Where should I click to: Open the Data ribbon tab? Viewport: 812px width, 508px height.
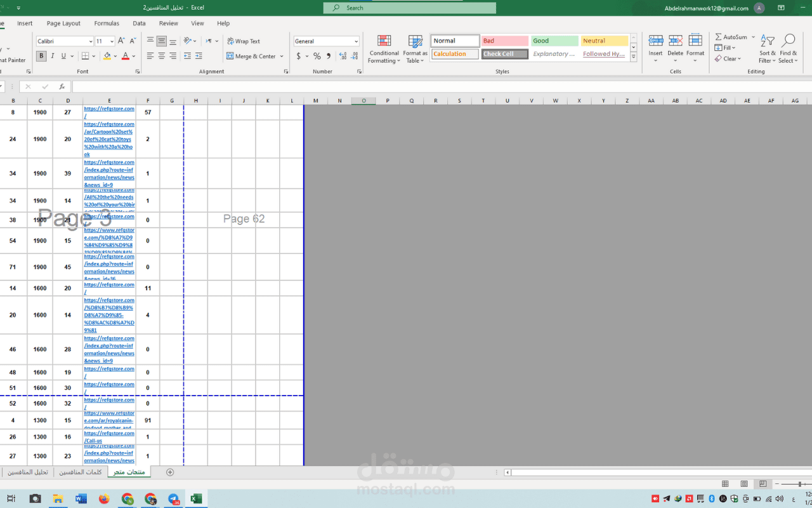click(139, 23)
